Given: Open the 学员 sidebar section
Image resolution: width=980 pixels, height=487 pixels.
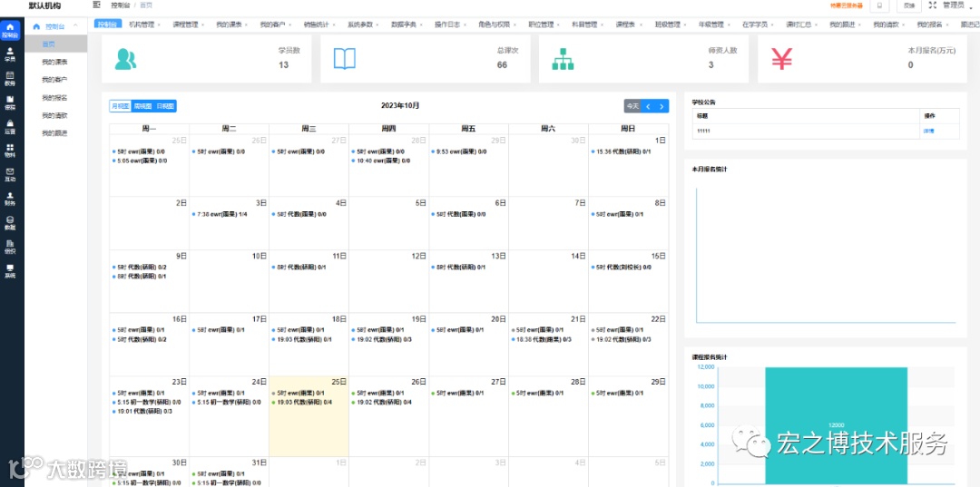Looking at the screenshot, I should pyautogui.click(x=10, y=55).
